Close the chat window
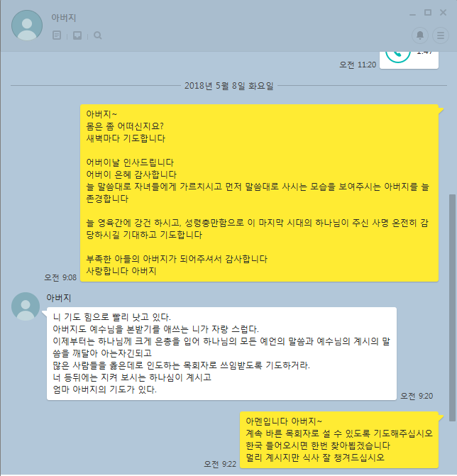This screenshot has height=476, width=457. 443,13
